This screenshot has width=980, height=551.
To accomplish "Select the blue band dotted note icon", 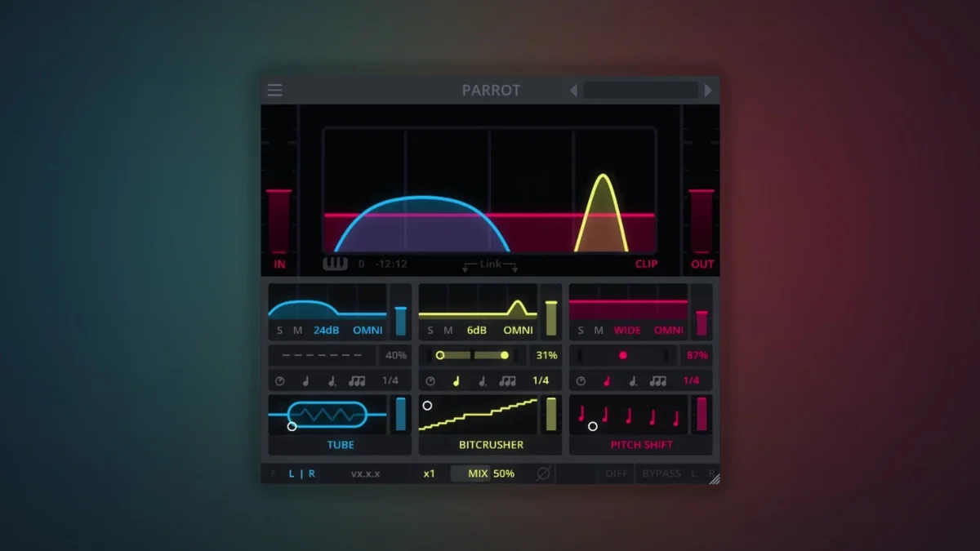I will pyautogui.click(x=331, y=381).
